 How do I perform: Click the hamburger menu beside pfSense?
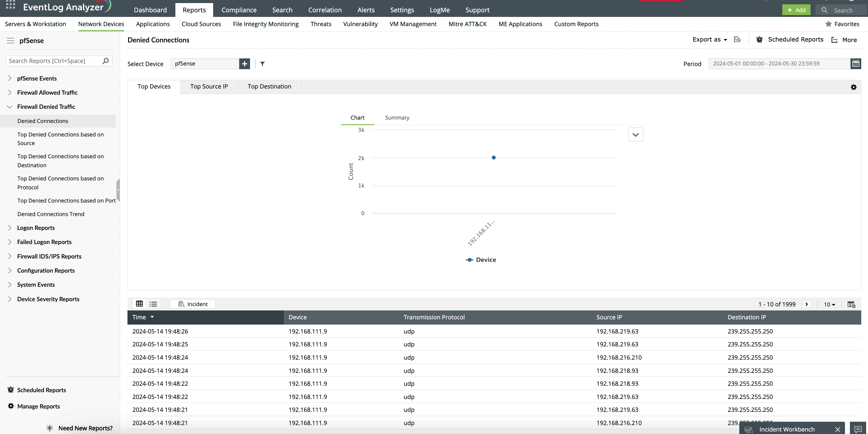(10, 41)
